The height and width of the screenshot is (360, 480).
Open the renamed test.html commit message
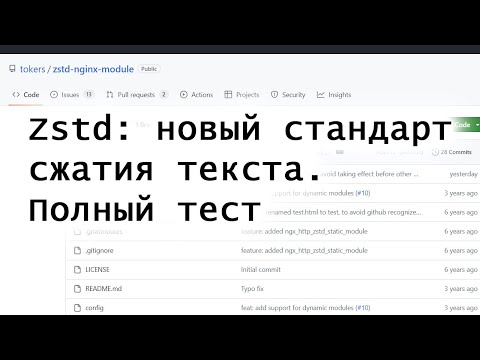344,212
